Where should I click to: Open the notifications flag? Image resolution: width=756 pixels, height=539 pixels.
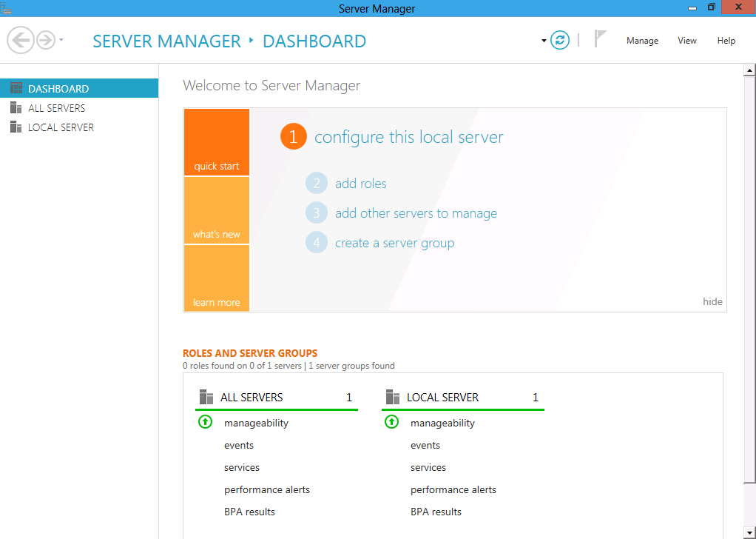[x=600, y=40]
